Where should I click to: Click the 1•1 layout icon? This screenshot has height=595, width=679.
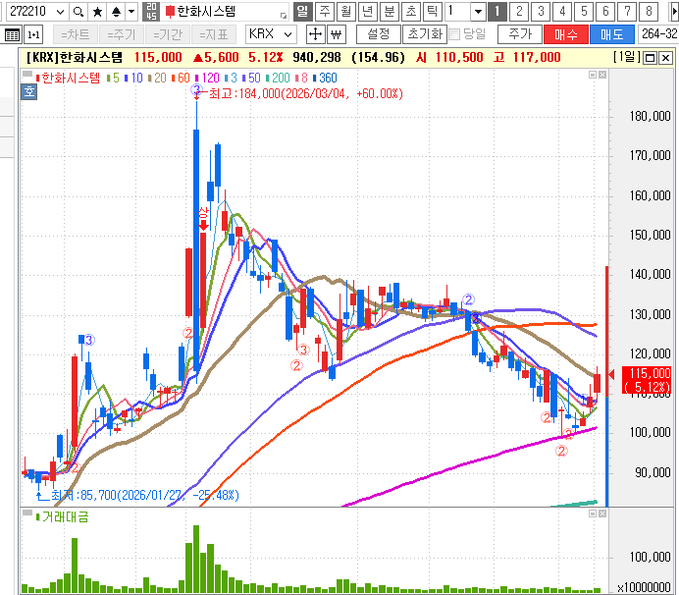point(34,35)
